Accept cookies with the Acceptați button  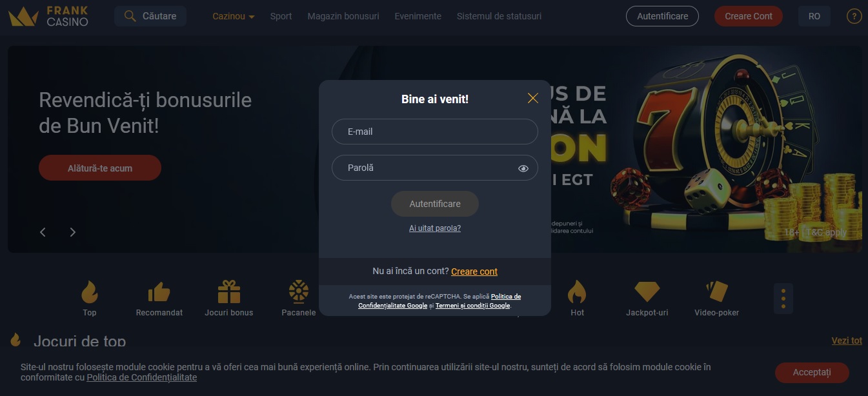click(x=812, y=372)
